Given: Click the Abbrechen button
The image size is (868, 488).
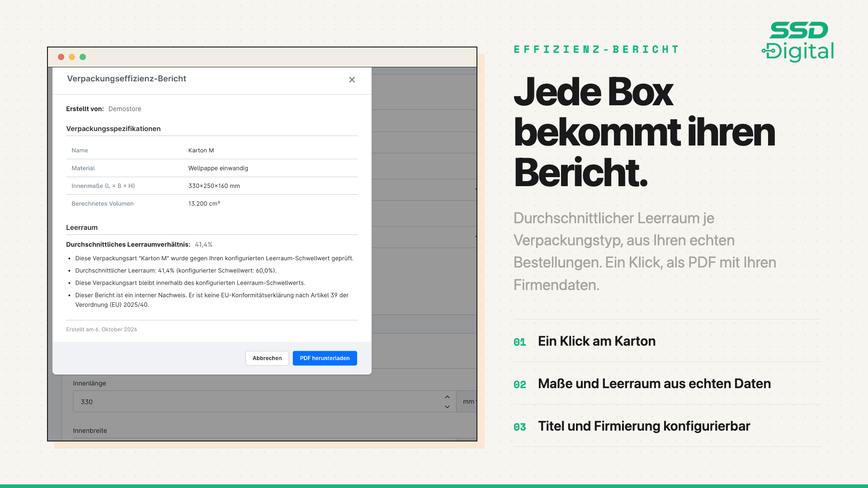Looking at the screenshot, I should (x=267, y=358).
